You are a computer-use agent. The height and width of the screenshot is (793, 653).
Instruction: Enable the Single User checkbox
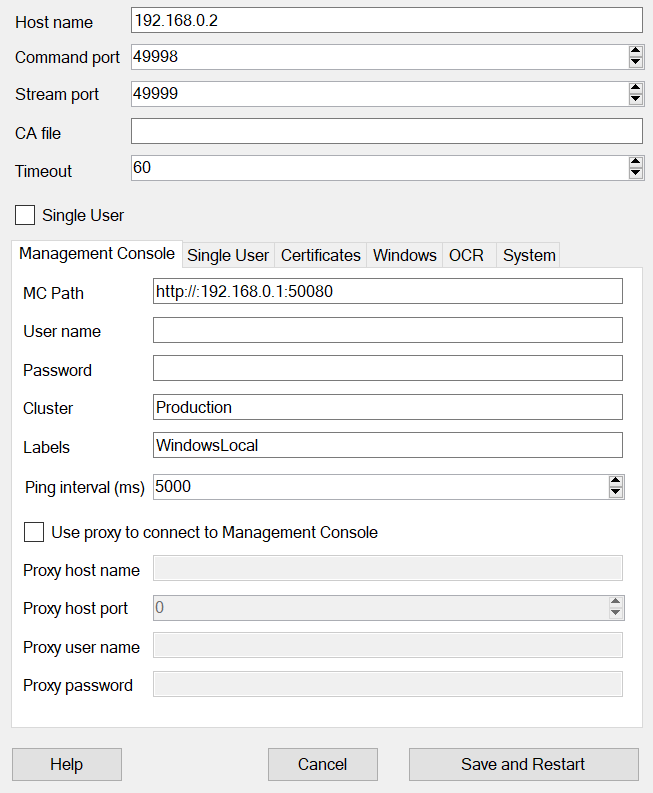pos(26,215)
